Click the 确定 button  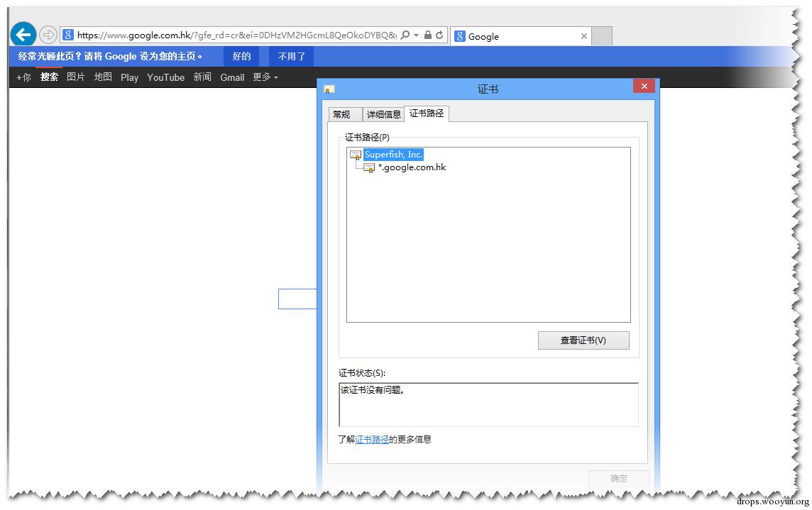pyautogui.click(x=619, y=478)
